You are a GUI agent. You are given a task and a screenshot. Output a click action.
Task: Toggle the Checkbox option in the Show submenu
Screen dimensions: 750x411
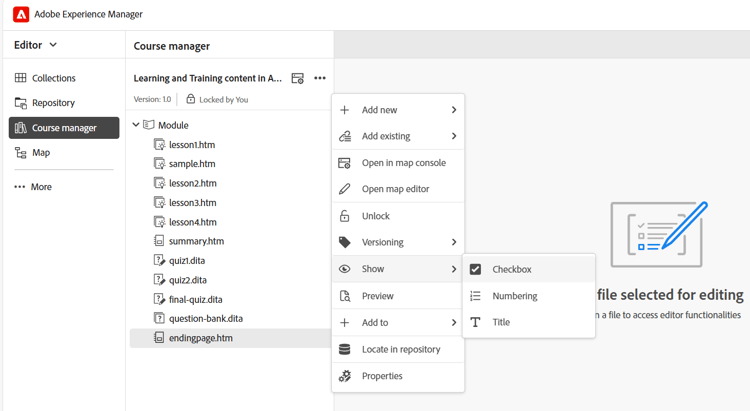coord(511,269)
